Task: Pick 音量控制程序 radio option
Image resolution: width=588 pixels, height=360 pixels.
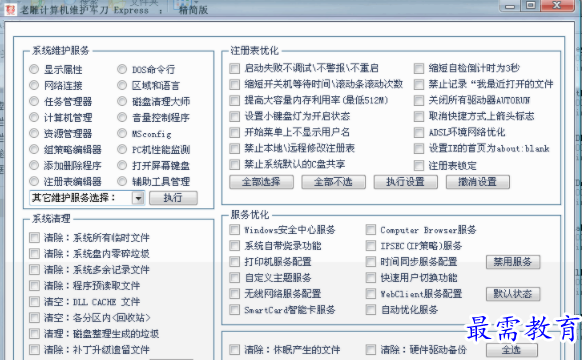Action: pyautogui.click(x=122, y=117)
